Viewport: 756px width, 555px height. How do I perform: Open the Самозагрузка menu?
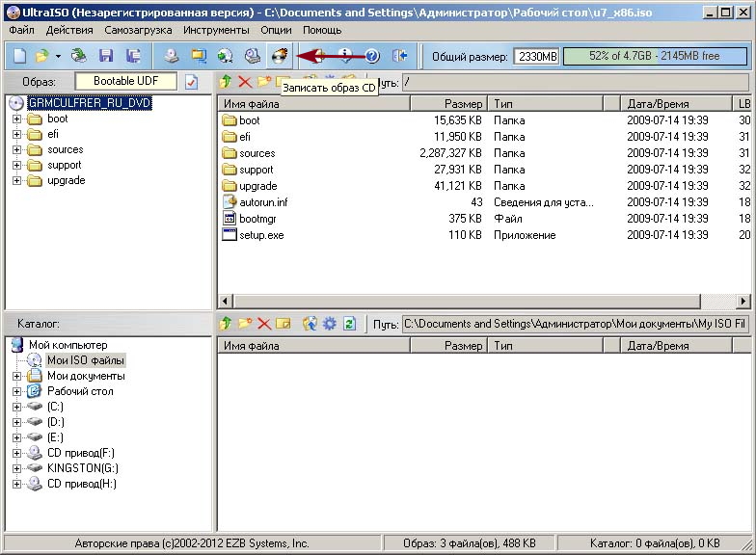pos(138,30)
